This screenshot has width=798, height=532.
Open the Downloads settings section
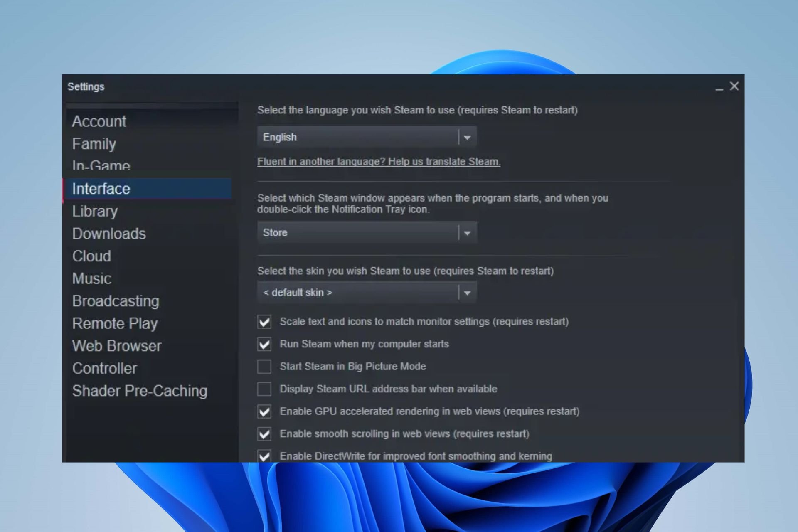(109, 234)
